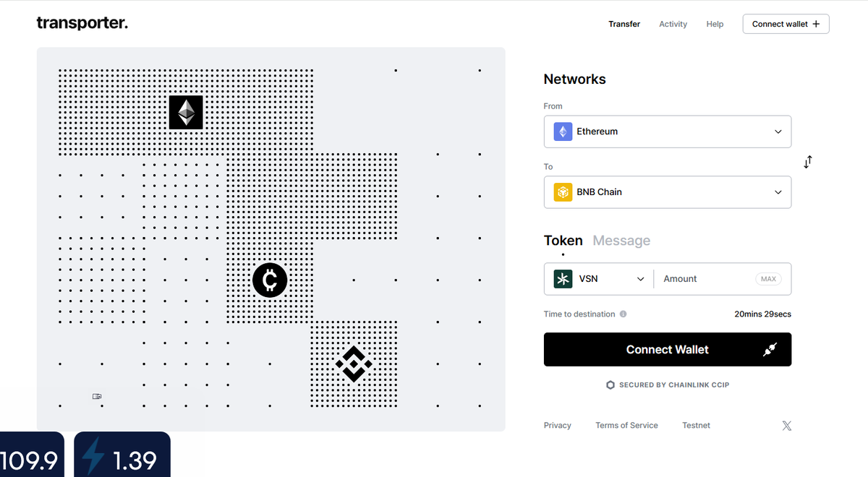Open the Activity nav item
868x477 pixels.
673,24
